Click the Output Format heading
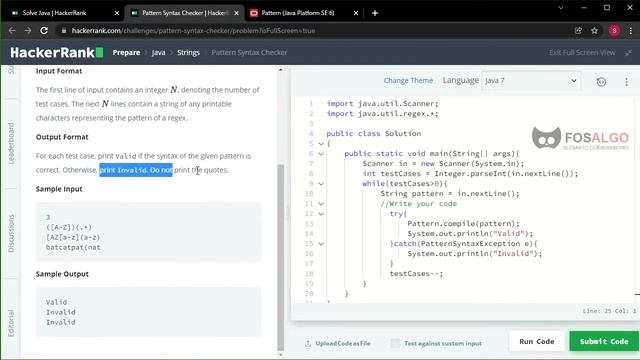Screen dimensions: 640x360 pos(62,137)
